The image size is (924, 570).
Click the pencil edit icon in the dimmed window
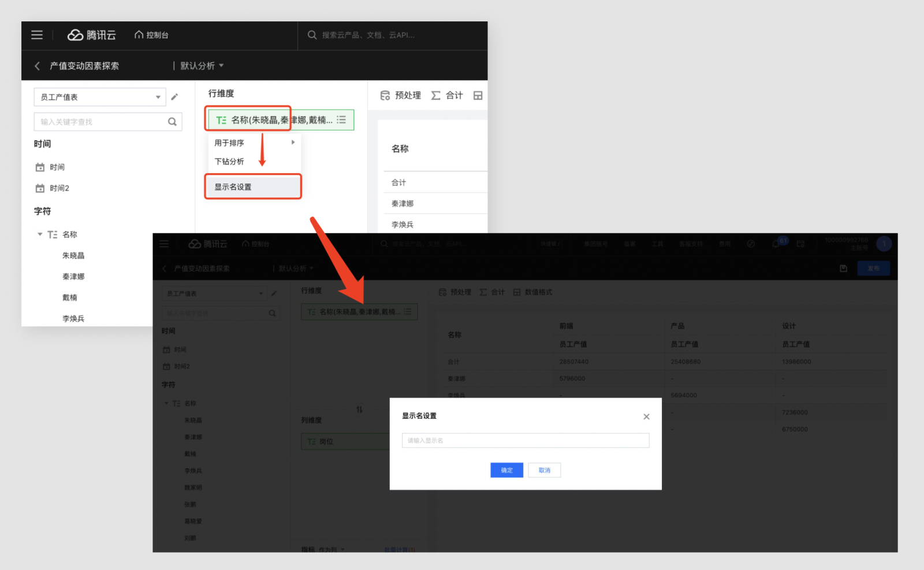(274, 293)
